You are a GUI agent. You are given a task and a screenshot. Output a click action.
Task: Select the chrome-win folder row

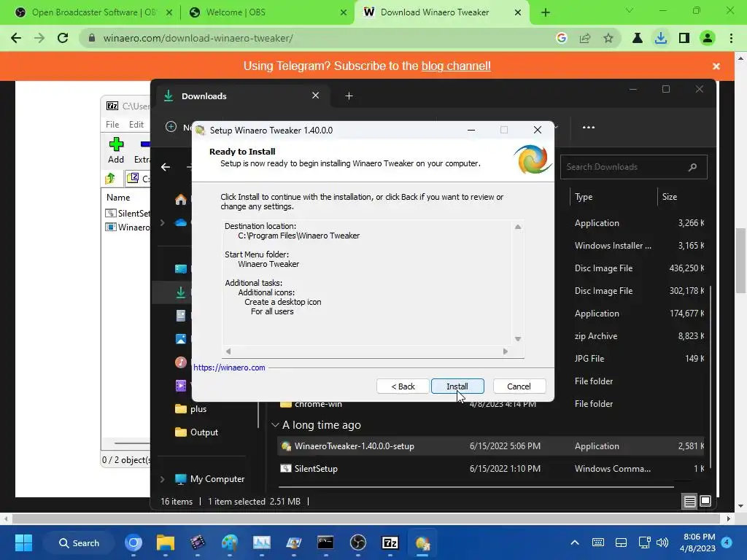pyautogui.click(x=491, y=404)
